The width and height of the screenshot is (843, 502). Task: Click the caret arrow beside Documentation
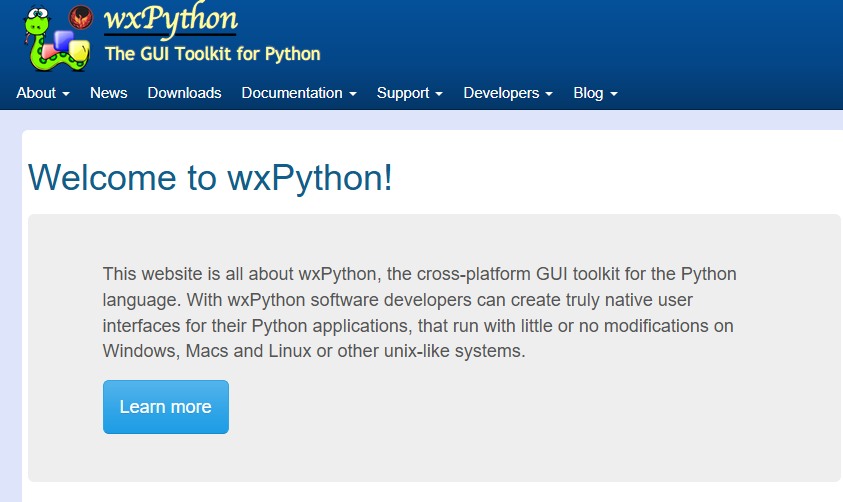353,94
